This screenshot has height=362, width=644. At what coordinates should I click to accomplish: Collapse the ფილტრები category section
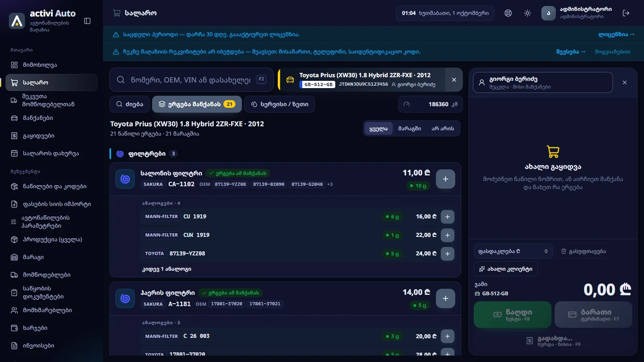[x=147, y=154]
